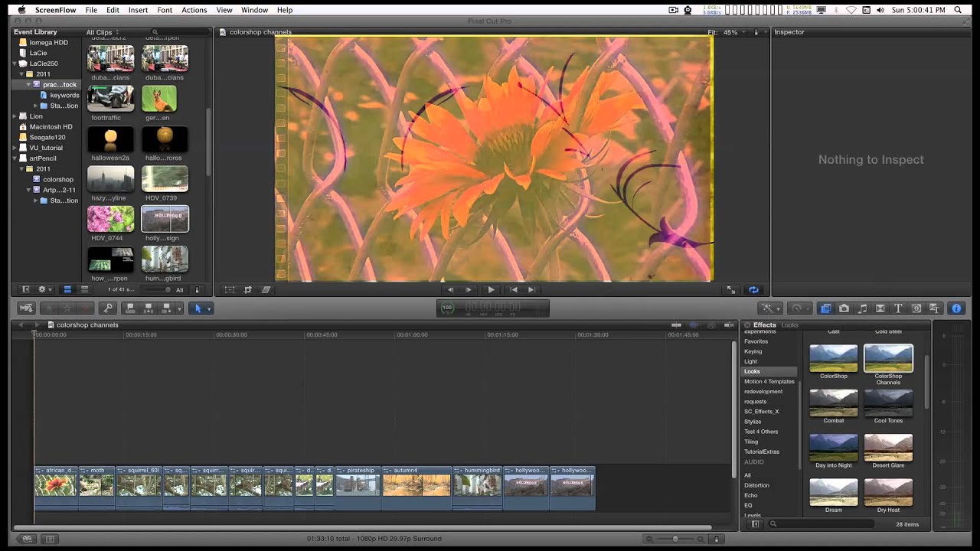Screen dimensions: 980x551
Task: Select the Looks category in Effects
Action: pos(769,371)
